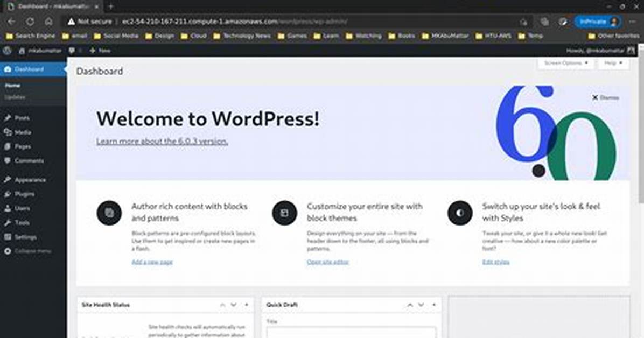Go to browser home page

click(48, 22)
